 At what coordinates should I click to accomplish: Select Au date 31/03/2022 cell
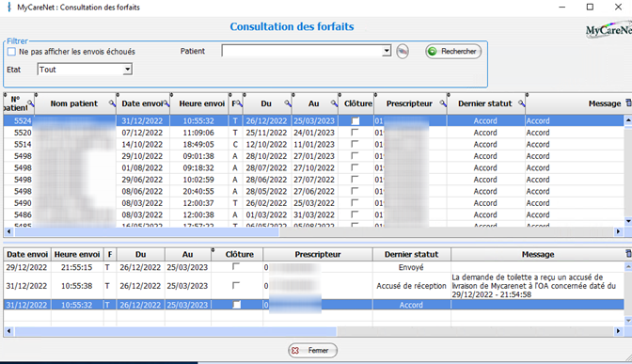314,214
